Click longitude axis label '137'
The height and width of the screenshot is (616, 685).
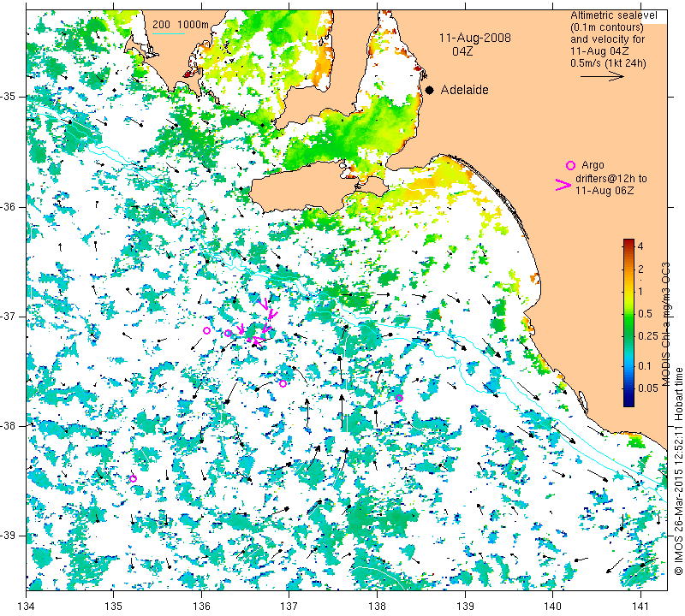(x=289, y=607)
